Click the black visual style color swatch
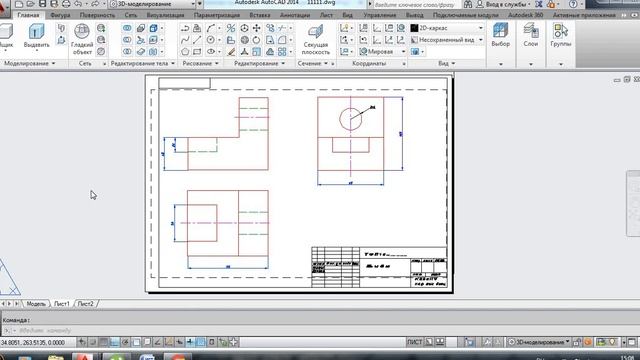Viewport: 640px width, 360px height. point(414,28)
